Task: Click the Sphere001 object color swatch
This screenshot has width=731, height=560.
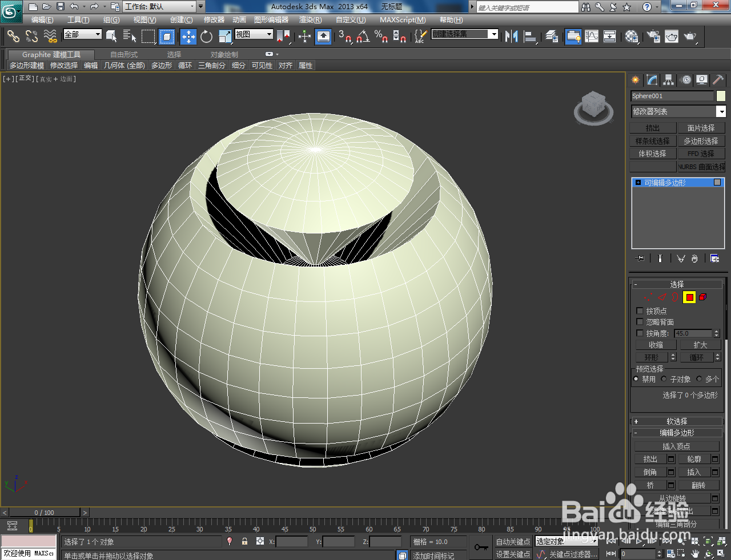Action: (722, 95)
